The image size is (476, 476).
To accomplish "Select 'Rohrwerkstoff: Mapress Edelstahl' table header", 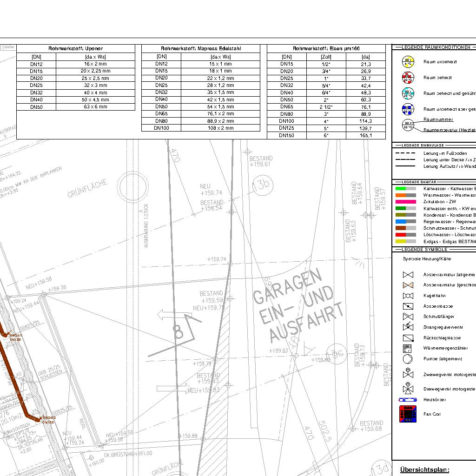I will (201, 48).
